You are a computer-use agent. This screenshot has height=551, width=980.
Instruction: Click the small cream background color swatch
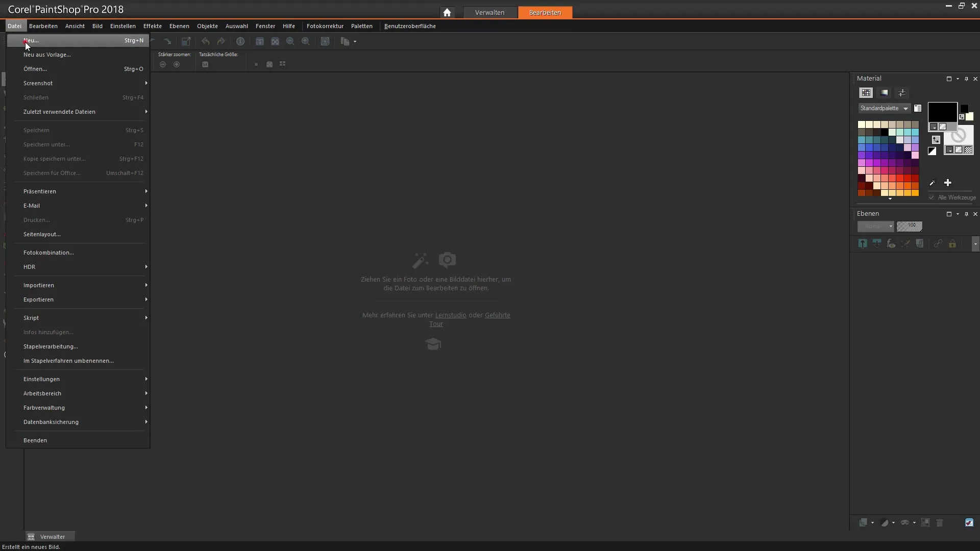969,116
